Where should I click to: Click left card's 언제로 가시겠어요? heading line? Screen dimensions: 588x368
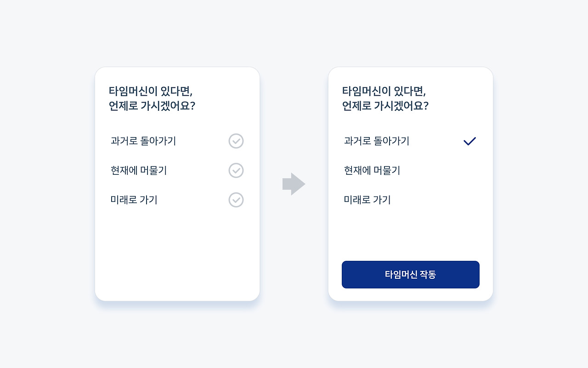pos(152,106)
